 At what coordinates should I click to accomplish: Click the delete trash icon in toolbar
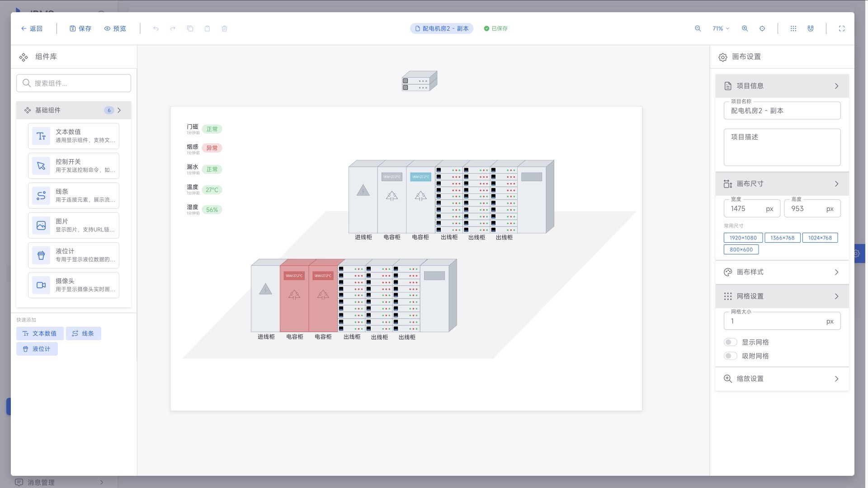point(224,28)
